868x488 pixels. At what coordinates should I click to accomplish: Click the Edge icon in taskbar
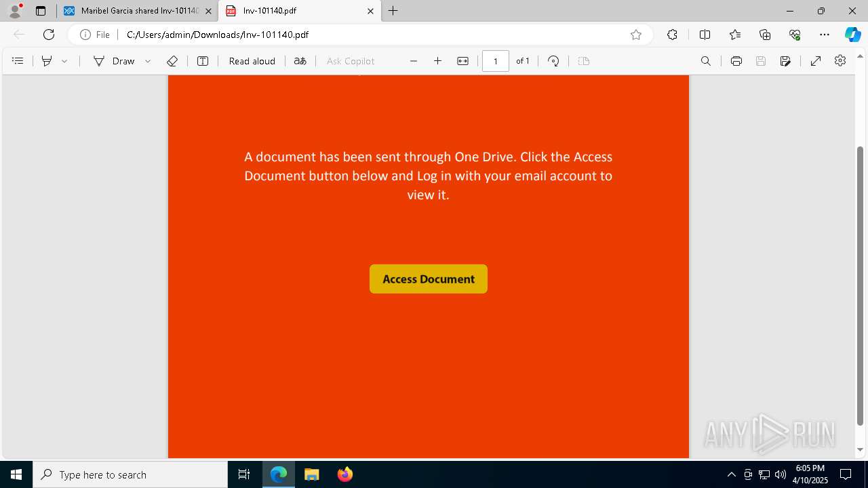279,474
